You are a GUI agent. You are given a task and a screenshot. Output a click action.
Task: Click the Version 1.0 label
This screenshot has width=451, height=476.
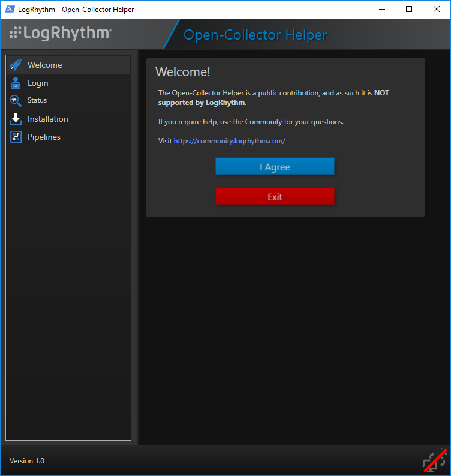(x=27, y=461)
